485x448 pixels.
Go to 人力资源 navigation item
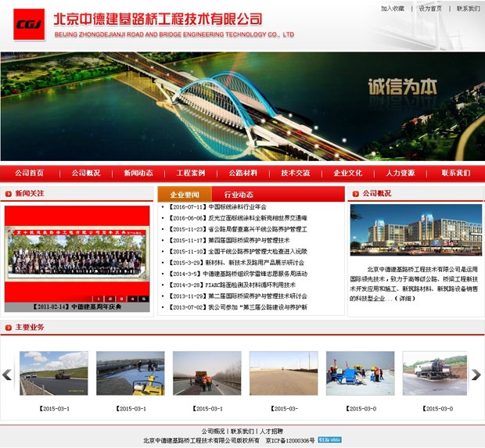401,173
